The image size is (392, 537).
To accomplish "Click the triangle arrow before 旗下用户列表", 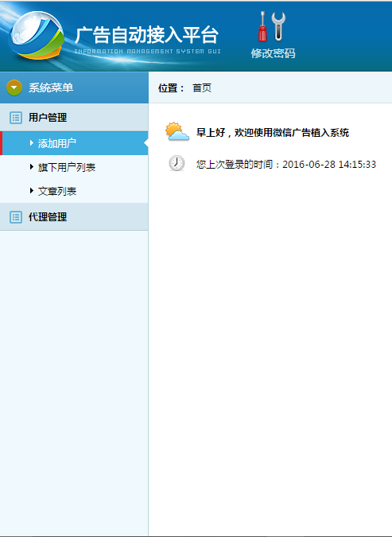I will coord(32,167).
